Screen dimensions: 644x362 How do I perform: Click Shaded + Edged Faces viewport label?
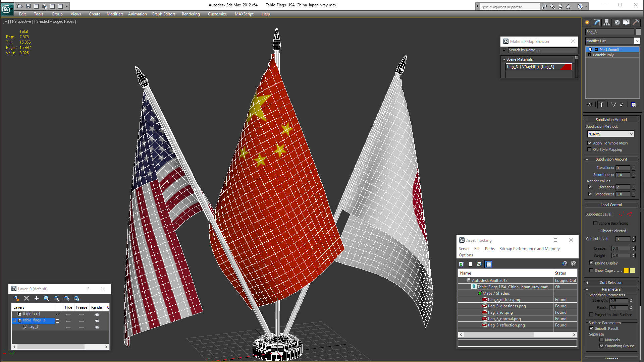[x=55, y=21]
